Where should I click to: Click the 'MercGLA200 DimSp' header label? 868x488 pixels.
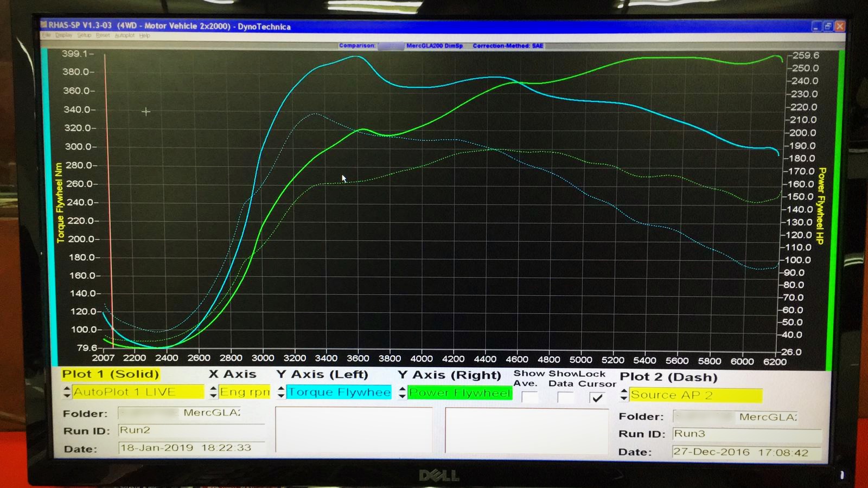435,46
